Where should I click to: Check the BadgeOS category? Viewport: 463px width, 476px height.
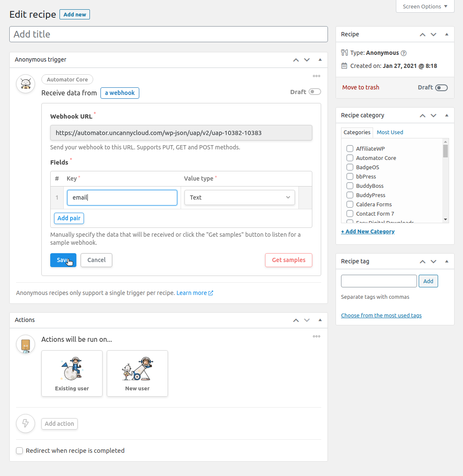click(350, 167)
